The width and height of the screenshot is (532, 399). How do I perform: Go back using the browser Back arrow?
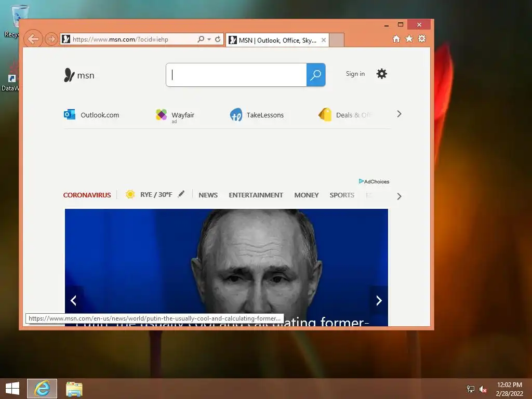tap(33, 39)
